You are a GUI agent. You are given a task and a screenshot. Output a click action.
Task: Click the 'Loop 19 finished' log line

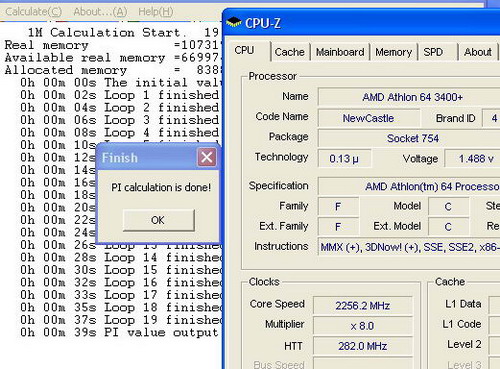(x=121, y=320)
